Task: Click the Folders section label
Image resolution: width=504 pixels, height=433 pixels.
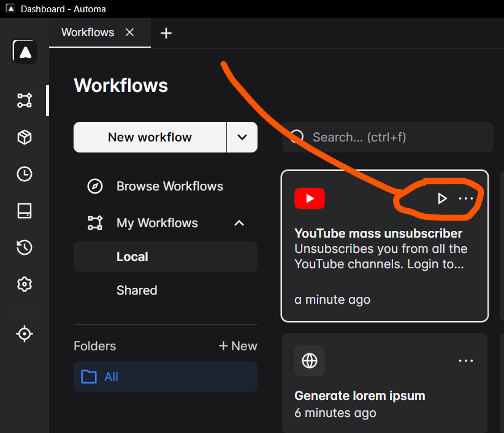Action: pos(95,346)
